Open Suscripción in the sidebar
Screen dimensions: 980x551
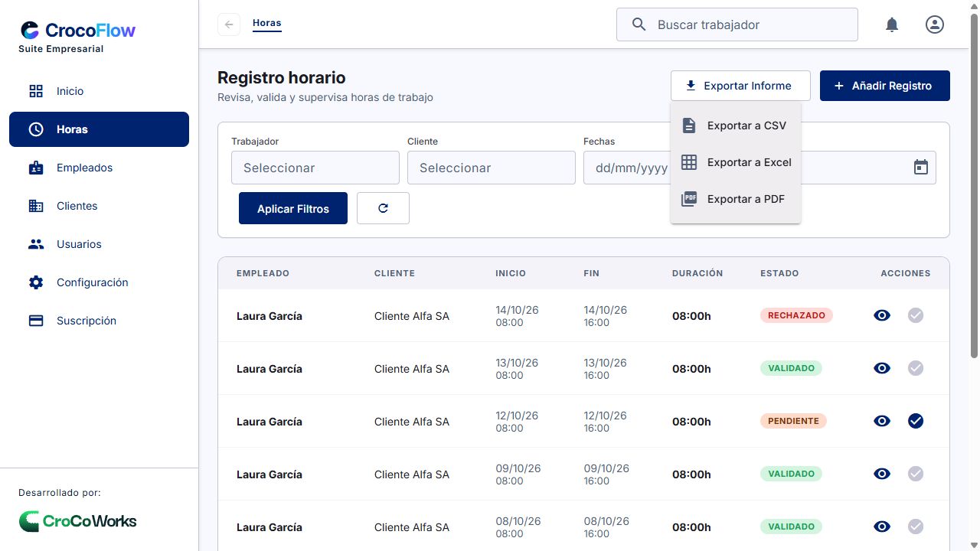[99, 321]
